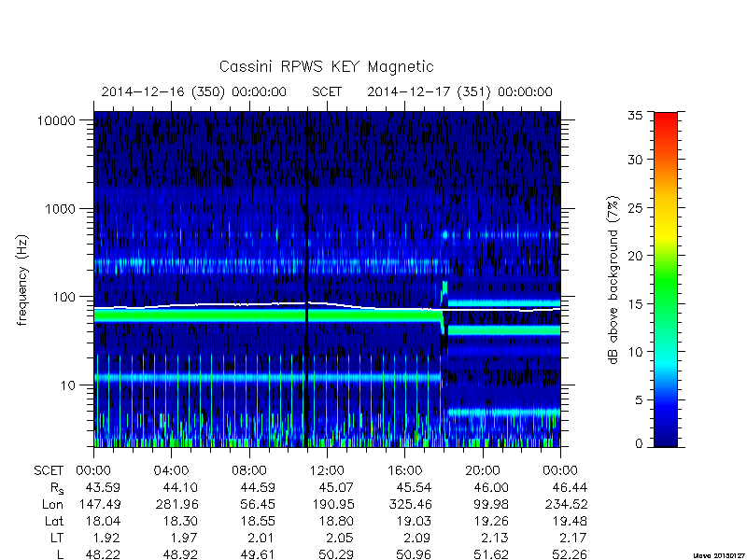This screenshot has height=560, width=747.
Task: Select the 1000 frequency axis label
Action: [61, 209]
